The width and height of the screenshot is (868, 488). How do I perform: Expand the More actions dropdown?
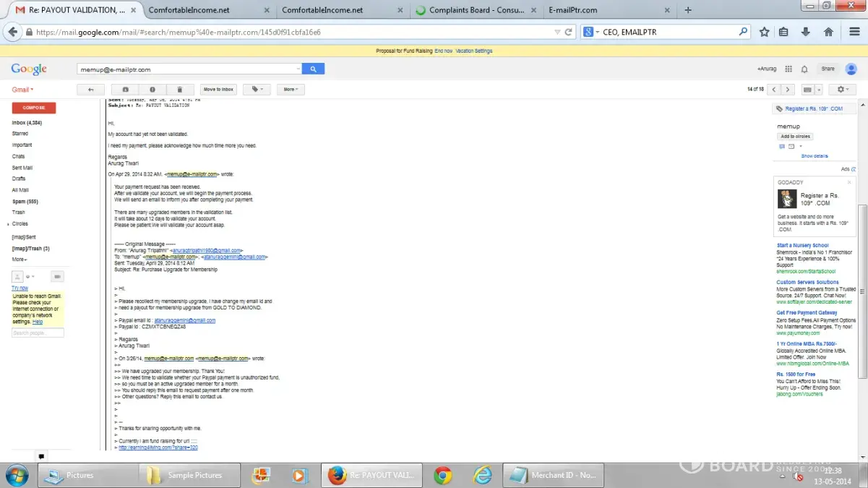(290, 90)
